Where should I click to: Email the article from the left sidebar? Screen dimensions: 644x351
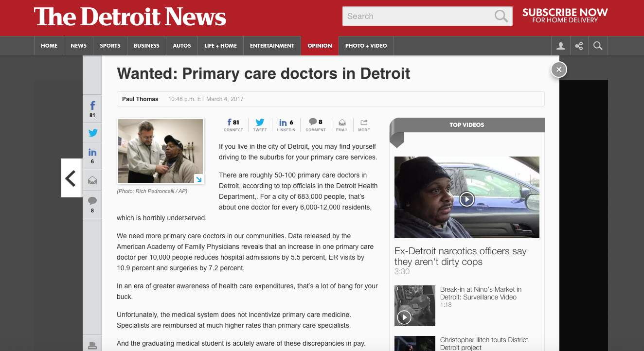[92, 180]
